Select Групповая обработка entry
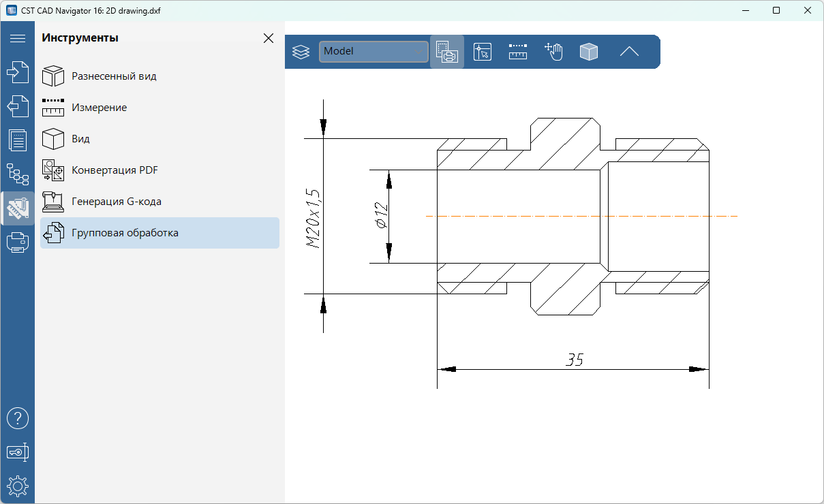This screenshot has height=504, width=824. pyautogui.click(x=159, y=233)
